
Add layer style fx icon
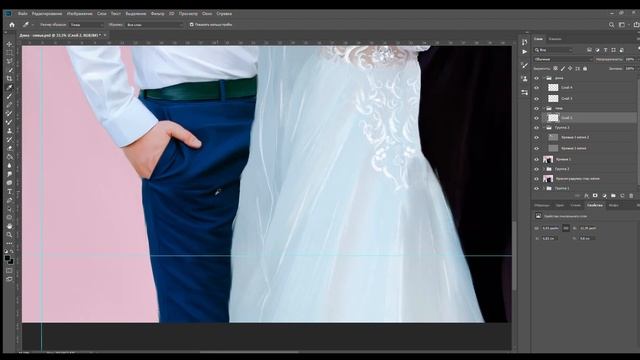coord(587,196)
